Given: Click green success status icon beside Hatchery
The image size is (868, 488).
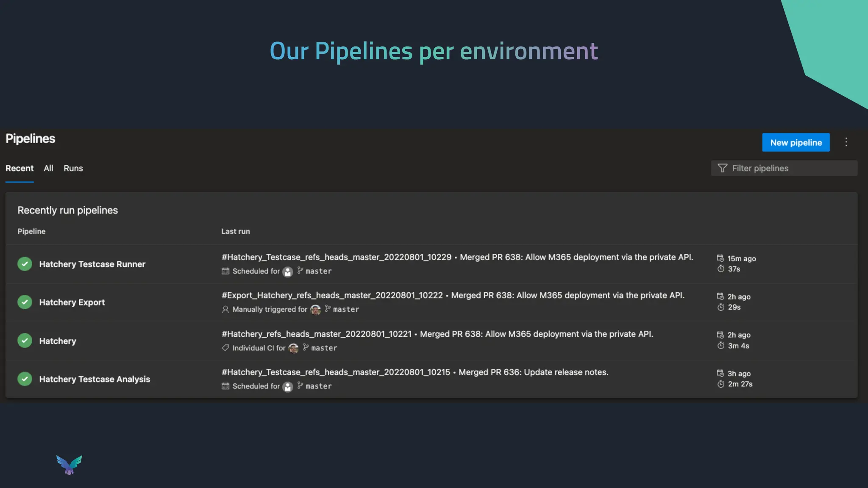Looking at the screenshot, I should [25, 341].
